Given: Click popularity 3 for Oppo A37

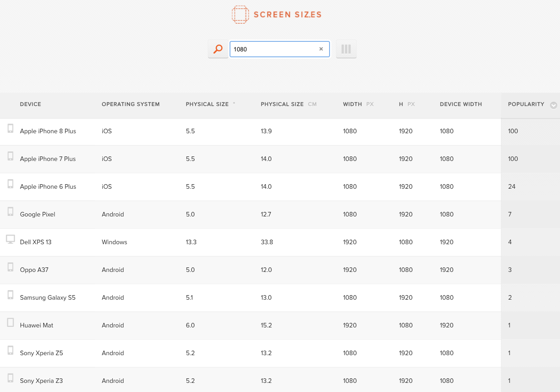Looking at the screenshot, I should [x=510, y=270].
